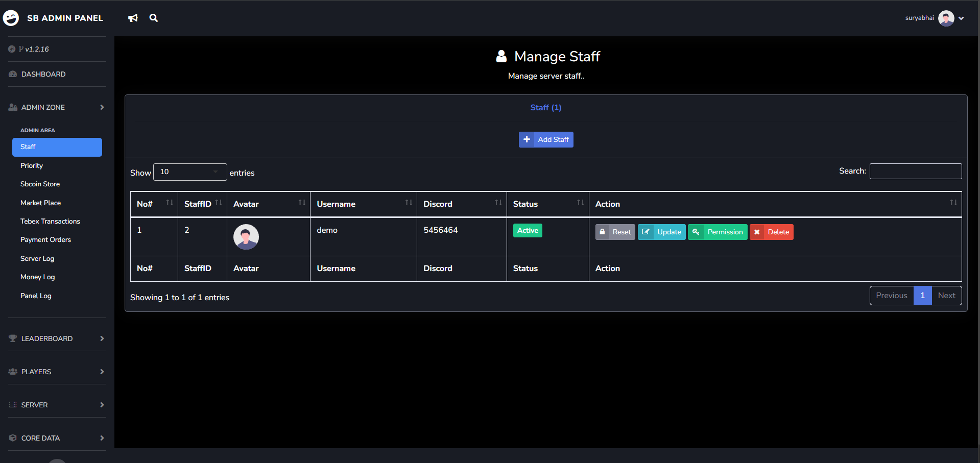Open Tebex Transactions in sidebar
Image resolution: width=980 pixels, height=463 pixels.
click(x=50, y=221)
